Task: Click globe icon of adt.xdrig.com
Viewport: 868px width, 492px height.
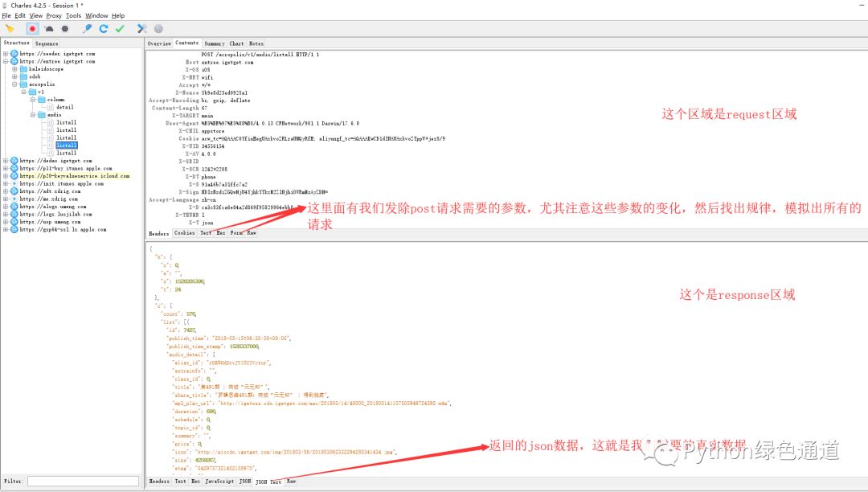Action: click(14, 191)
